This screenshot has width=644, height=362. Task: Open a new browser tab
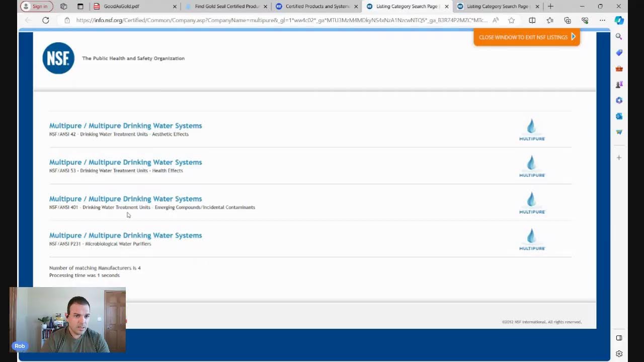coord(550,7)
